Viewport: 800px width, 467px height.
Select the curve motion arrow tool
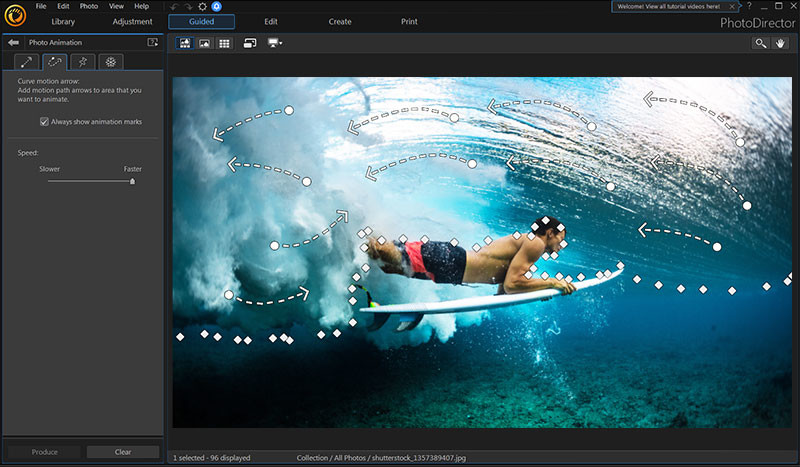click(54, 62)
